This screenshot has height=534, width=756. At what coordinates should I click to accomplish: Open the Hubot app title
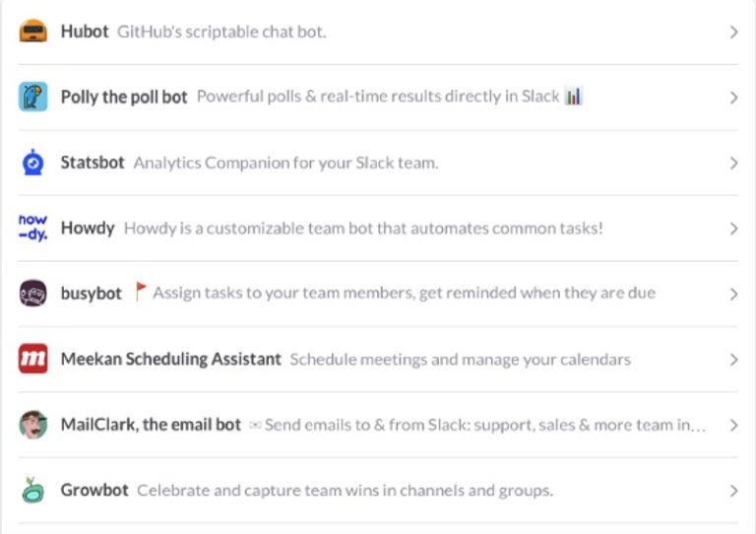tap(85, 32)
